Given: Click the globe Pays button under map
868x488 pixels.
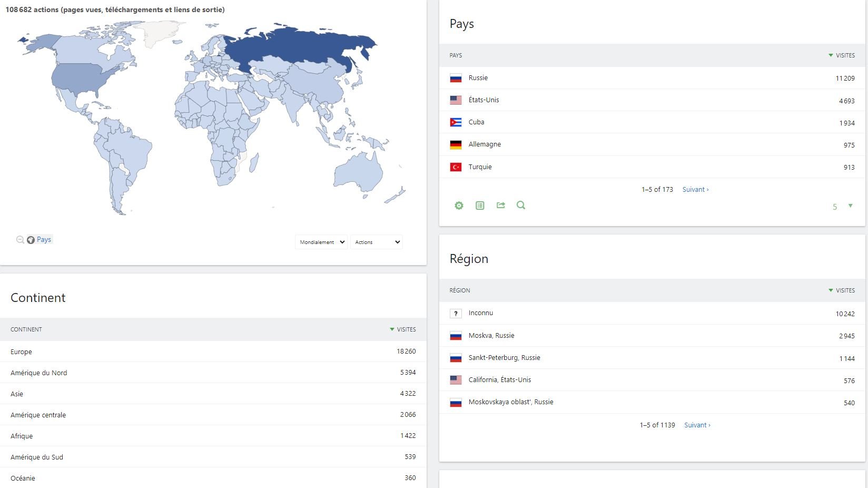Looking at the screenshot, I should tap(40, 240).
